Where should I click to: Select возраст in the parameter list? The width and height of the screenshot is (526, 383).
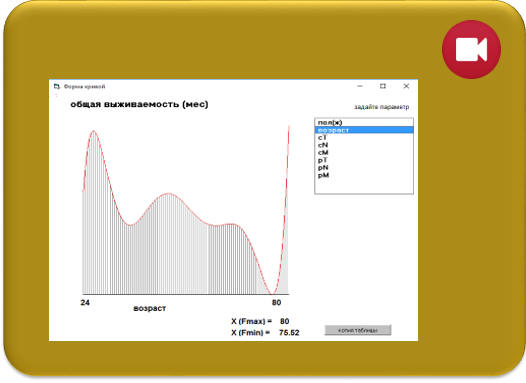coord(364,130)
